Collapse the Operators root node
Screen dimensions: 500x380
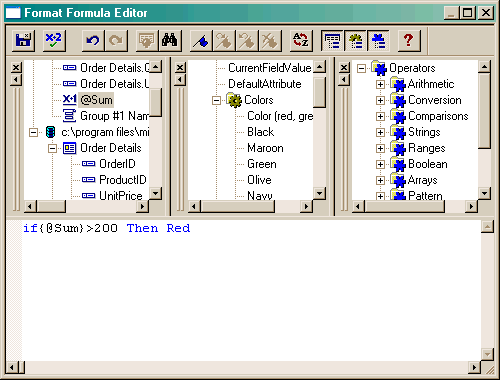[x=361, y=68]
